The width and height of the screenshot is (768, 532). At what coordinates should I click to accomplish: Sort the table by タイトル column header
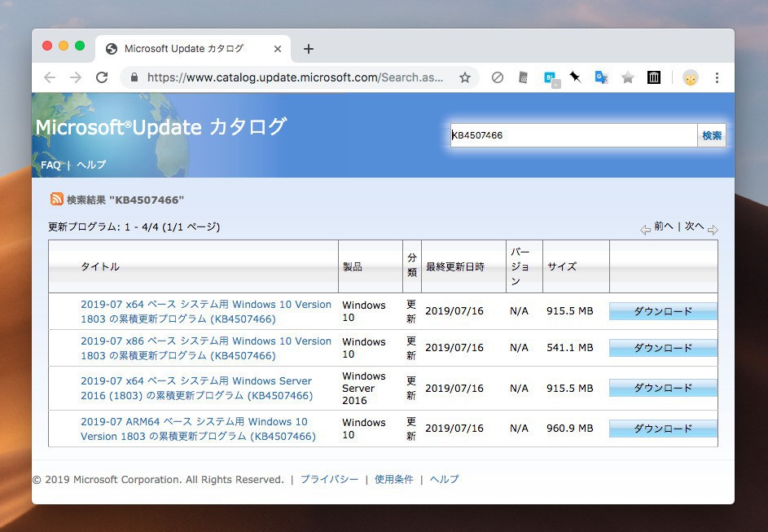[100, 266]
